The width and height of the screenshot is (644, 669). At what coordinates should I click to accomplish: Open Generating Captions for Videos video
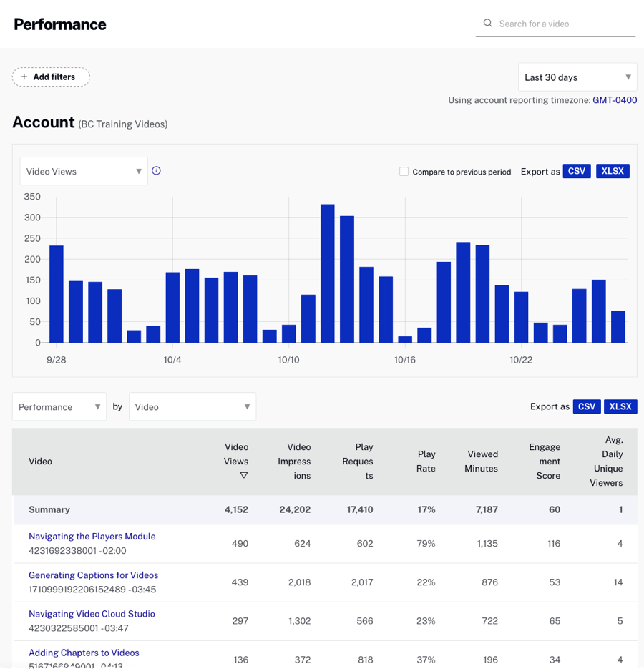click(93, 575)
